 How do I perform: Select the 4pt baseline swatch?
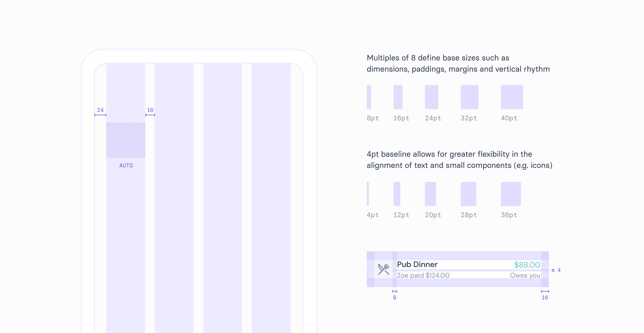coord(368,194)
